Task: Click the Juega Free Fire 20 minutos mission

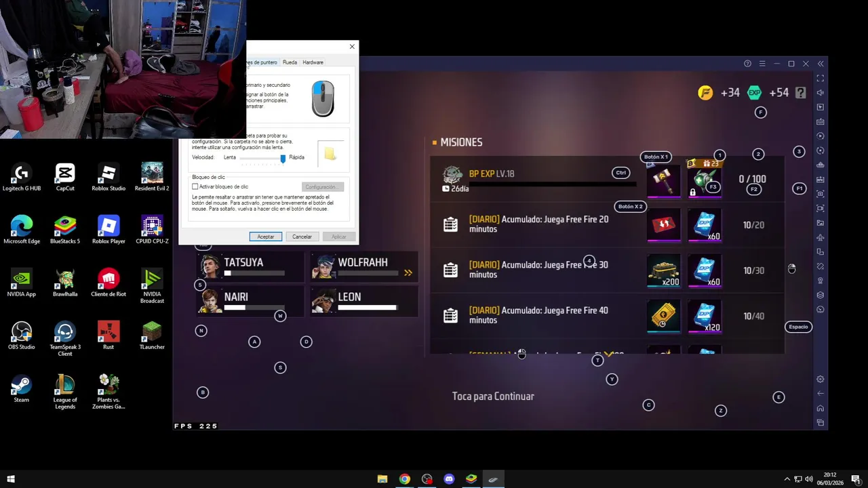Action: [x=607, y=225]
